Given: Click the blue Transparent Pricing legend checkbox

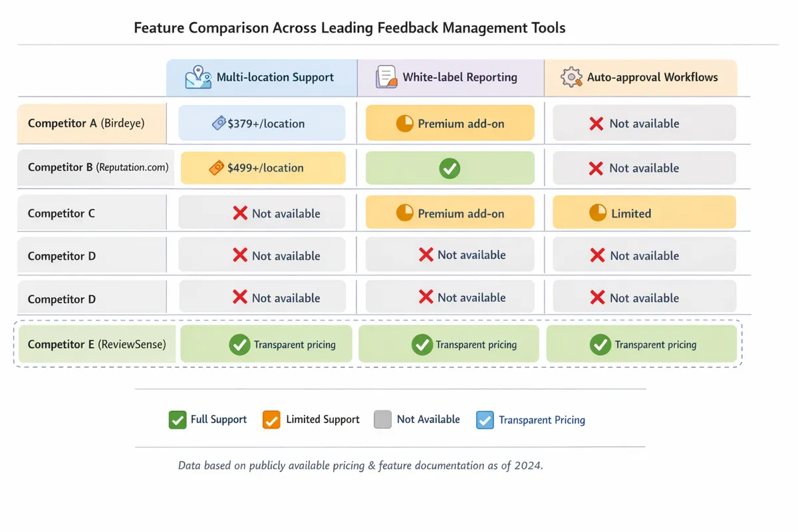Looking at the screenshot, I should click(485, 420).
